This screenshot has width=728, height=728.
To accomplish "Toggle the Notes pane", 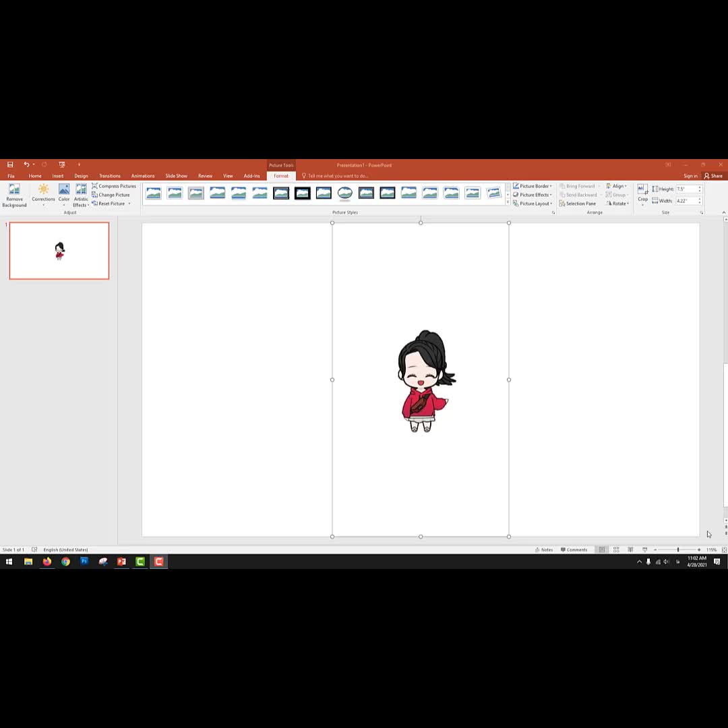I will click(x=543, y=549).
